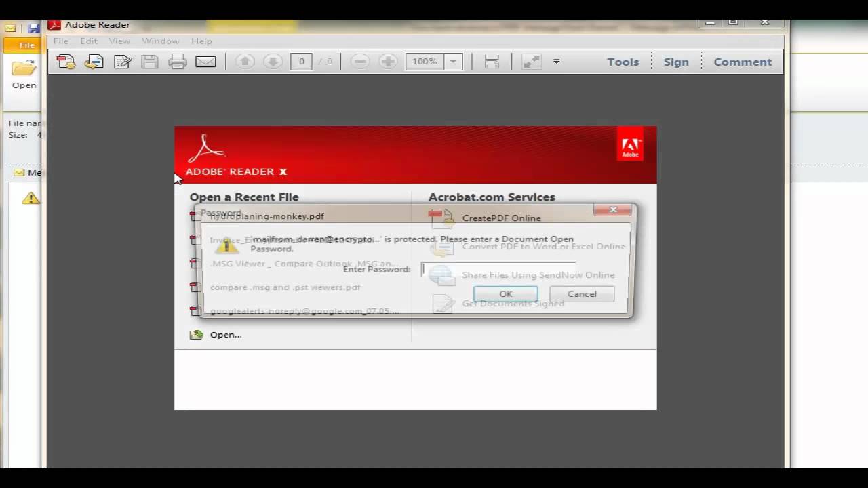Click the edit document toolbar icon
Image resolution: width=868 pixels, height=488 pixels.
click(123, 62)
